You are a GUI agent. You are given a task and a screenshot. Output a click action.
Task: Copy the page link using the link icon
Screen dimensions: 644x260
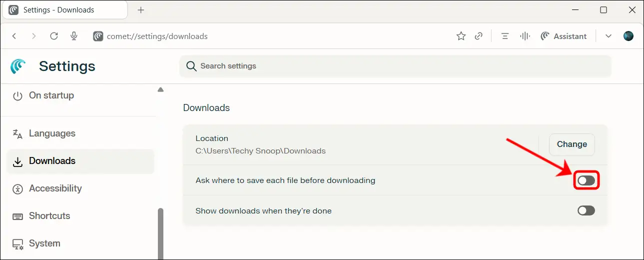click(x=479, y=36)
